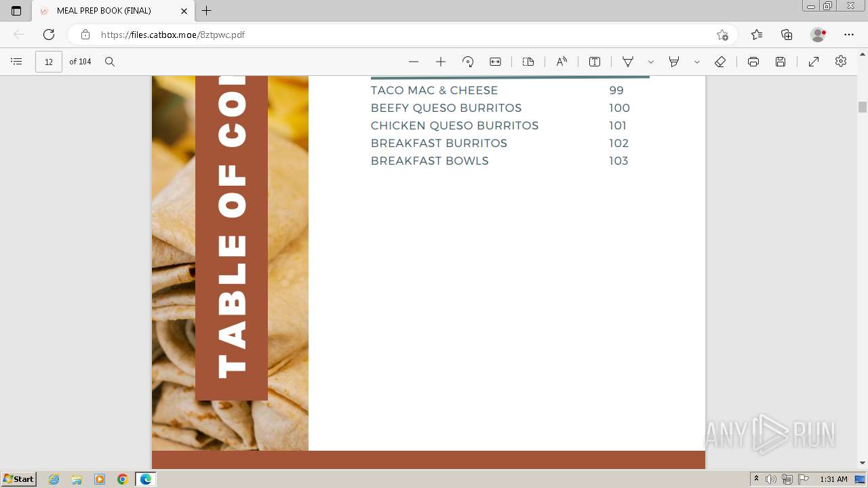This screenshot has width=868, height=488.
Task: Click scrollbar down arrow
Action: click(863, 463)
